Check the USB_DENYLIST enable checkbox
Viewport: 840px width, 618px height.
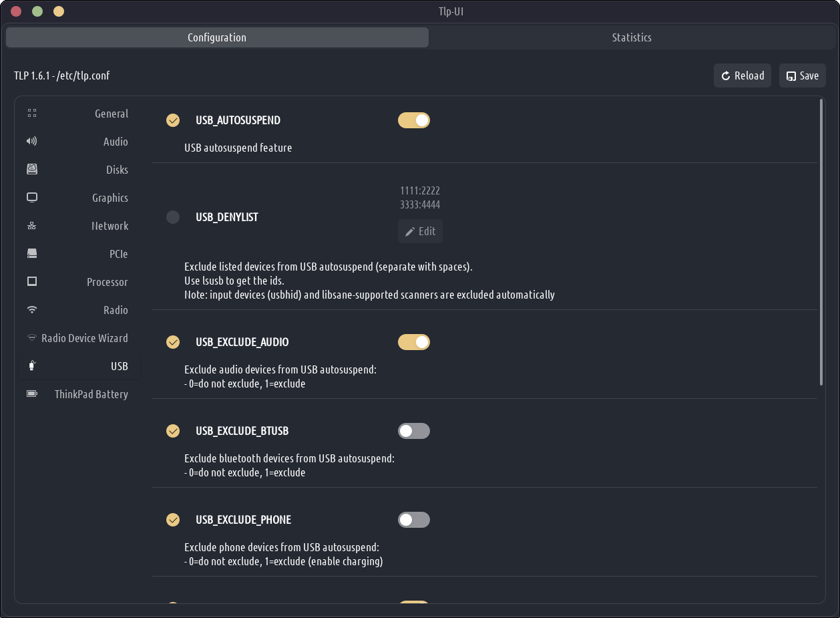coord(173,217)
